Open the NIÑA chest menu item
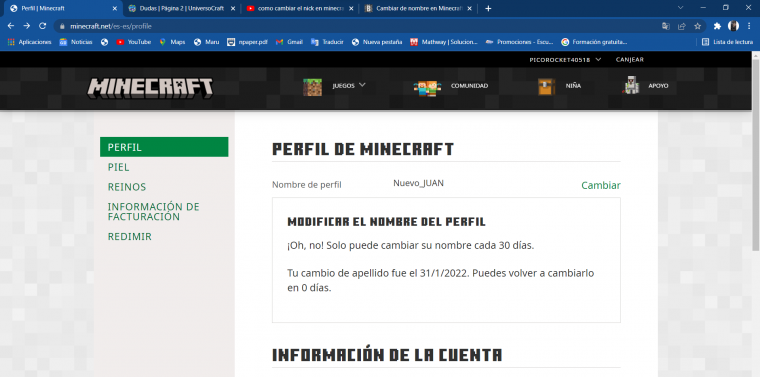Viewport: 760px width, 377px height. pos(559,86)
